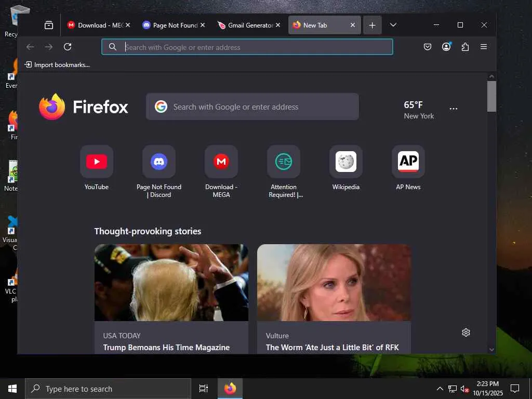Click page scrollbar up arrow
This screenshot has width=532, height=399.
[x=491, y=77]
